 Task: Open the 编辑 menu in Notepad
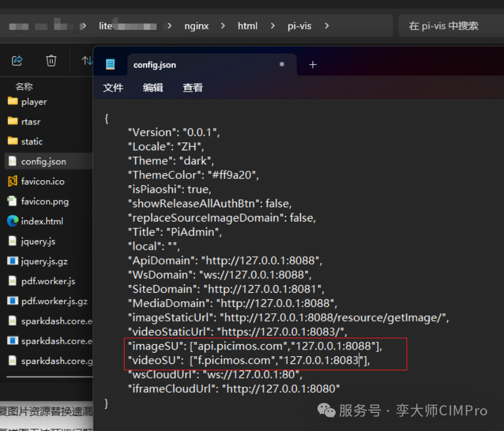tap(153, 87)
